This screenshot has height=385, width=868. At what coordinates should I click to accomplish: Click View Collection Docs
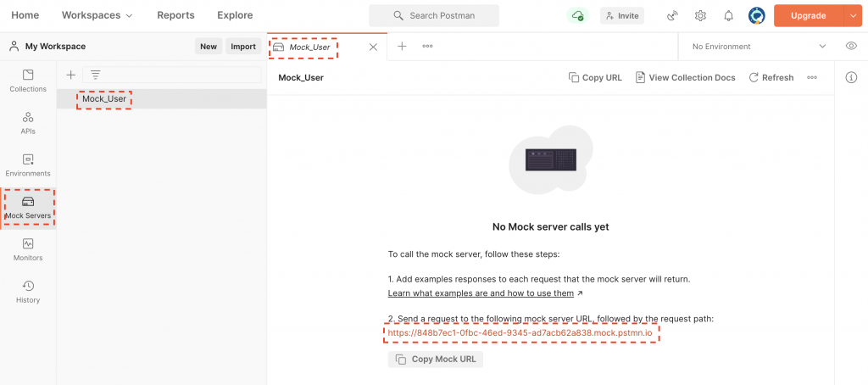coord(685,77)
